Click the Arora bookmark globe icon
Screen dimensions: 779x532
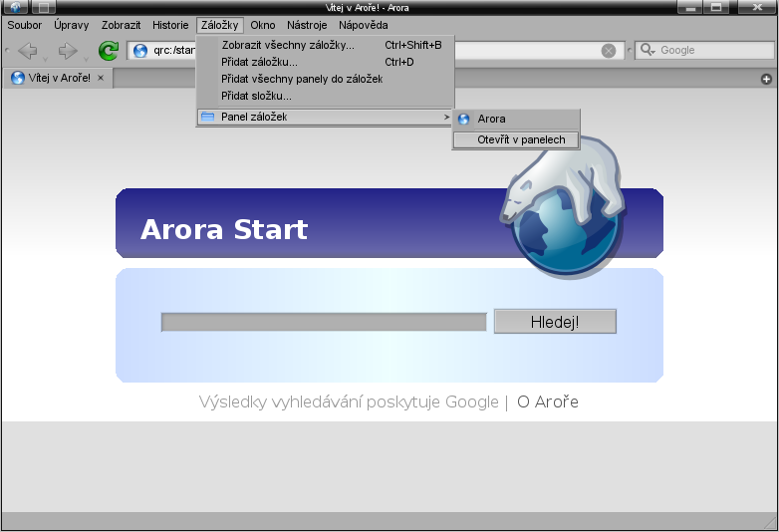tap(463, 120)
